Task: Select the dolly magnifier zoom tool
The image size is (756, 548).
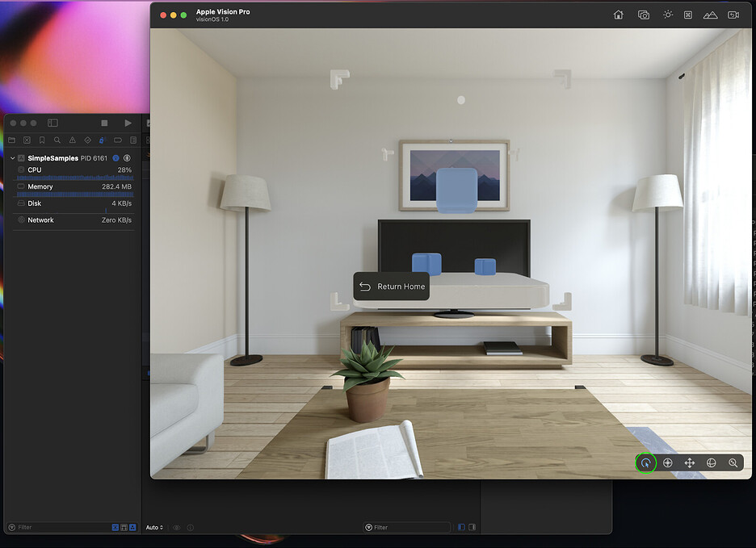Action: (x=733, y=463)
